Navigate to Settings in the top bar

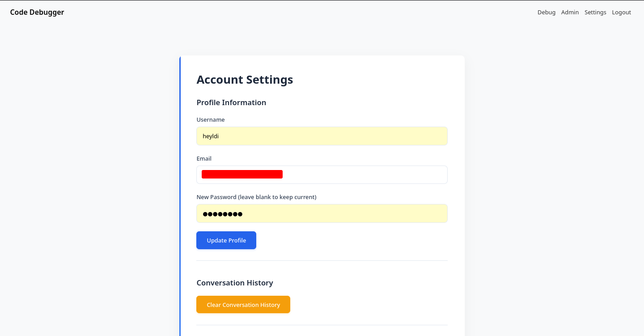(595, 12)
